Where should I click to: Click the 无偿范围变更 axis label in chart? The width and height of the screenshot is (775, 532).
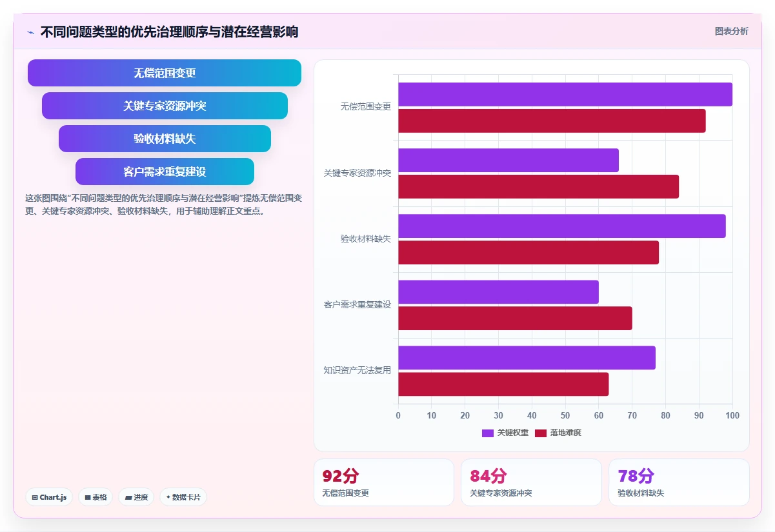point(366,107)
